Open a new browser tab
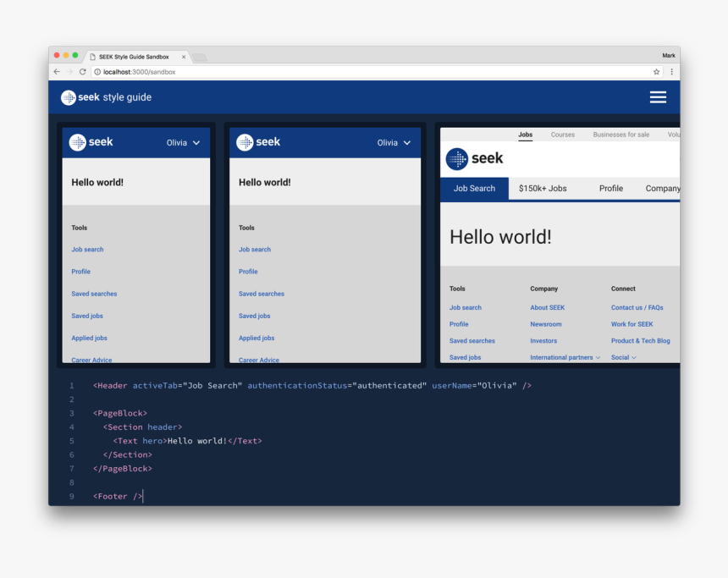This screenshot has height=578, width=728. click(x=200, y=57)
